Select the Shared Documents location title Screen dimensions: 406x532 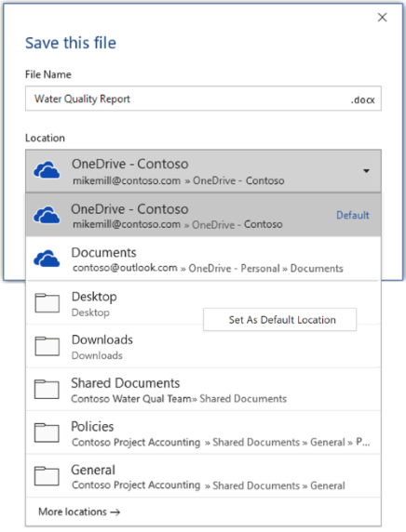click(x=126, y=383)
